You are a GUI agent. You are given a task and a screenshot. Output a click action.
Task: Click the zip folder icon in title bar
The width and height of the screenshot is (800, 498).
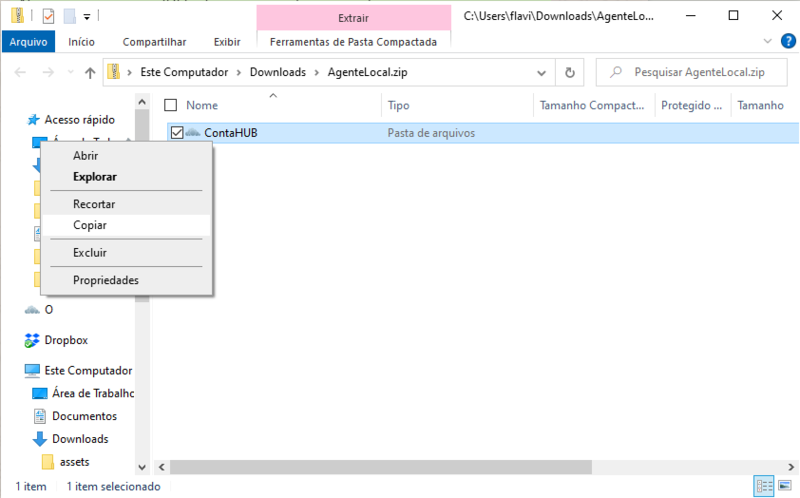[x=17, y=16]
